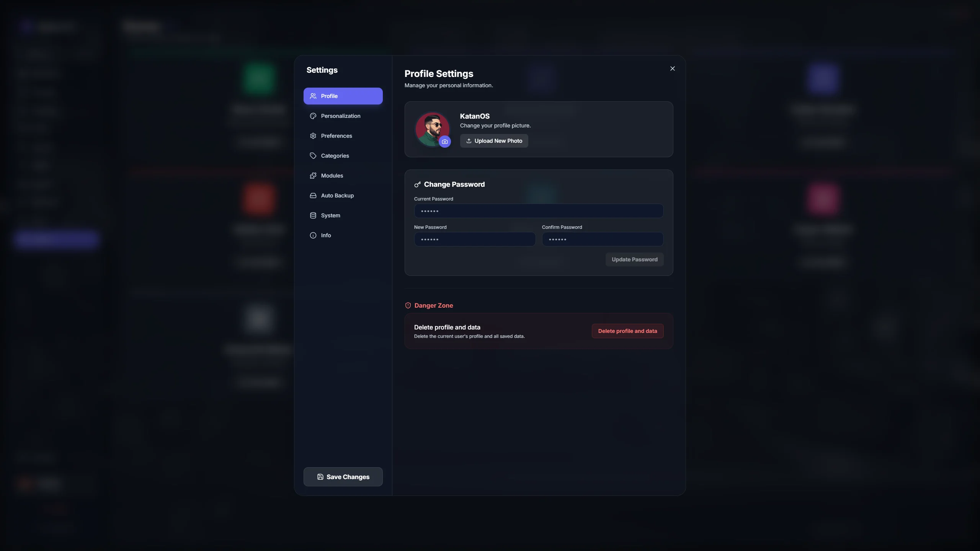Focus the Current Password field
Screen dimensions: 980x551
pyautogui.click(x=538, y=211)
